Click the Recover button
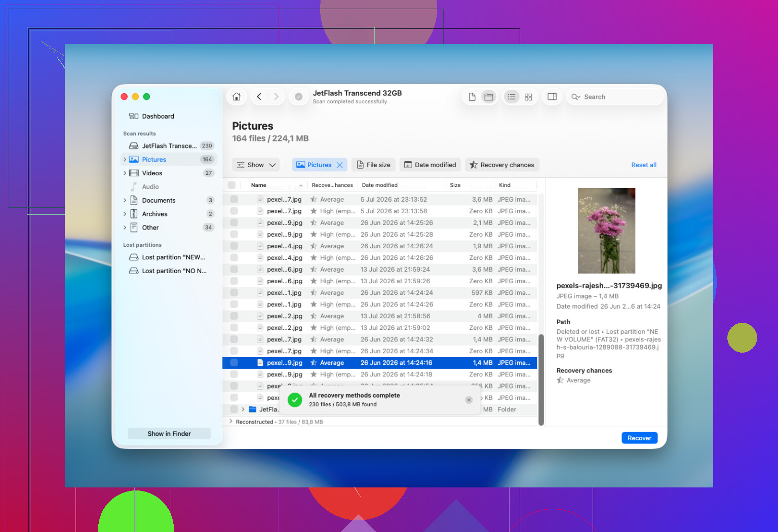The width and height of the screenshot is (778, 532). click(639, 438)
